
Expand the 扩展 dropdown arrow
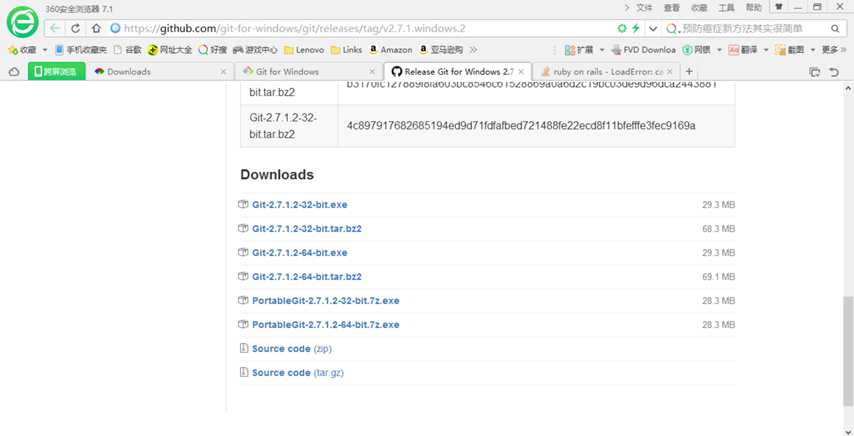602,50
